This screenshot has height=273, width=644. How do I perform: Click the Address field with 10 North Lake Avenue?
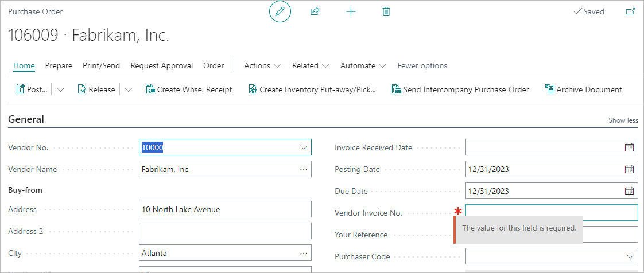225,209
